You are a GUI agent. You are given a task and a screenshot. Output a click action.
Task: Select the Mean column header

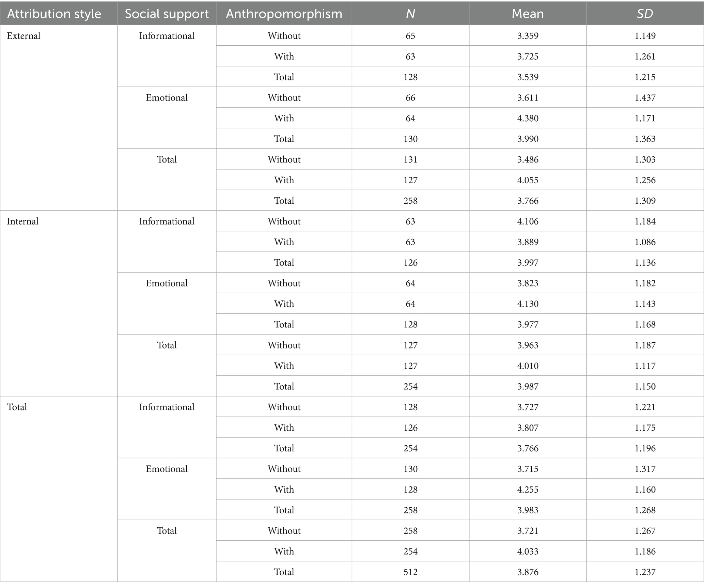pos(528,14)
